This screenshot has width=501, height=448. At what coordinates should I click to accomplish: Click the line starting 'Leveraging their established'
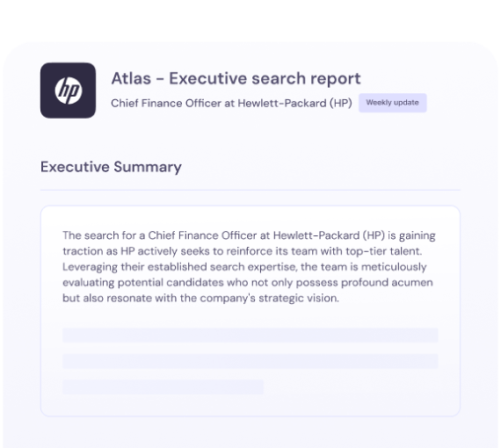tap(244, 267)
